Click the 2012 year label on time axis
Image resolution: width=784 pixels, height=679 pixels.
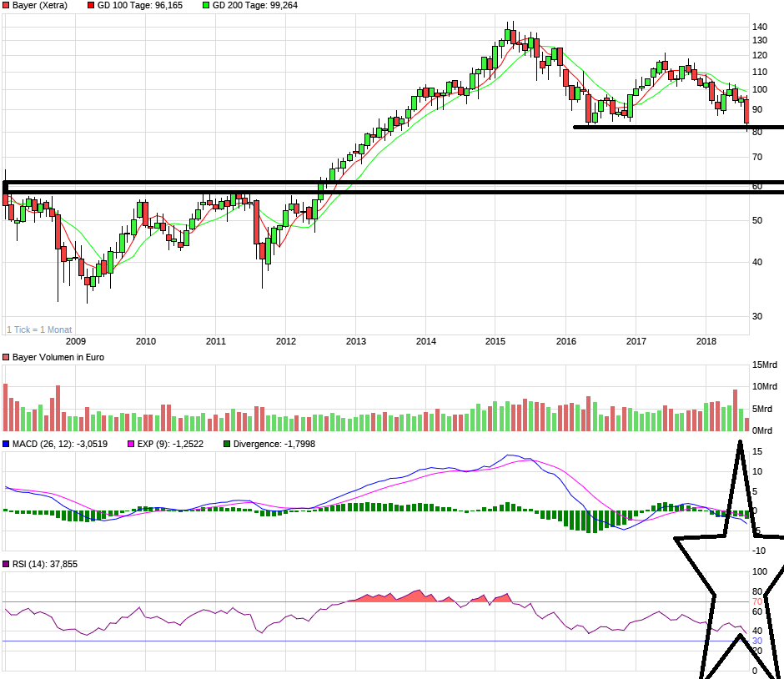(285, 341)
